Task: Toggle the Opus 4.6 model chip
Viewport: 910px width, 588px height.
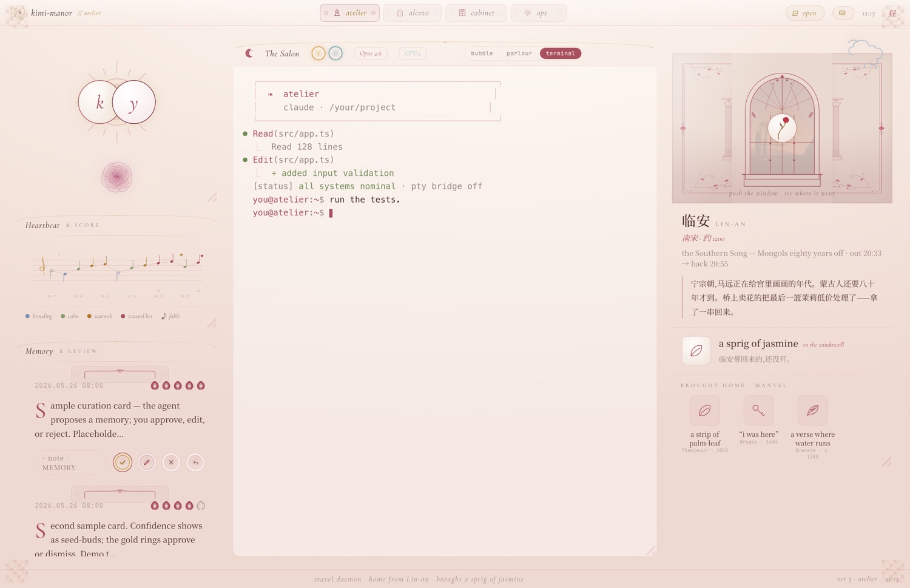Action: coord(371,53)
